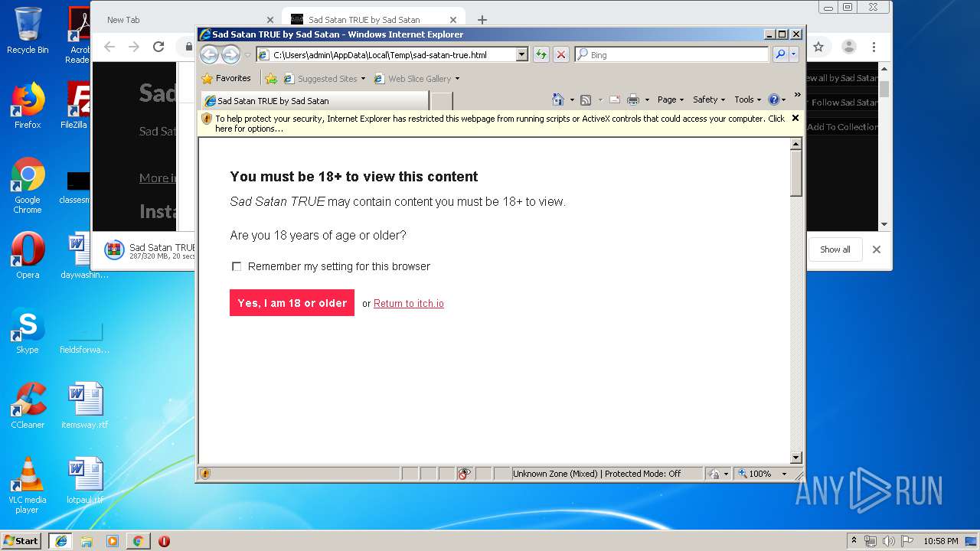The image size is (980, 551).
Task: Click the IE page scroll up arrow
Action: coord(795,144)
